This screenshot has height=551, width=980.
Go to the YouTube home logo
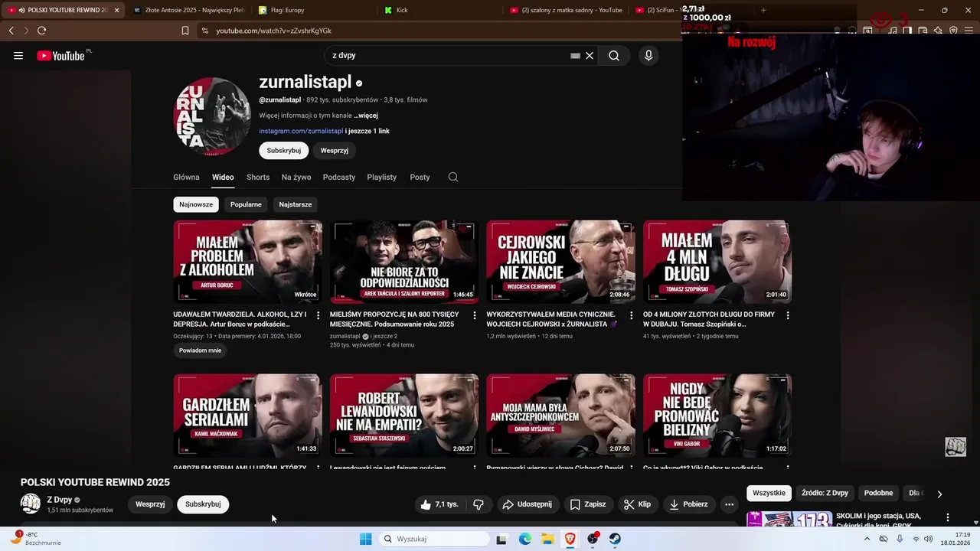60,55
